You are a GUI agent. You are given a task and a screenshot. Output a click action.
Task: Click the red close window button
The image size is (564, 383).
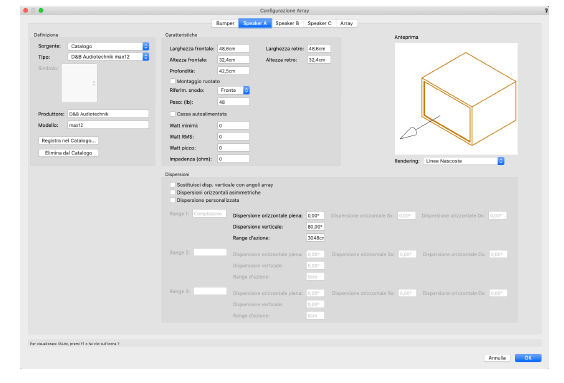26,10
